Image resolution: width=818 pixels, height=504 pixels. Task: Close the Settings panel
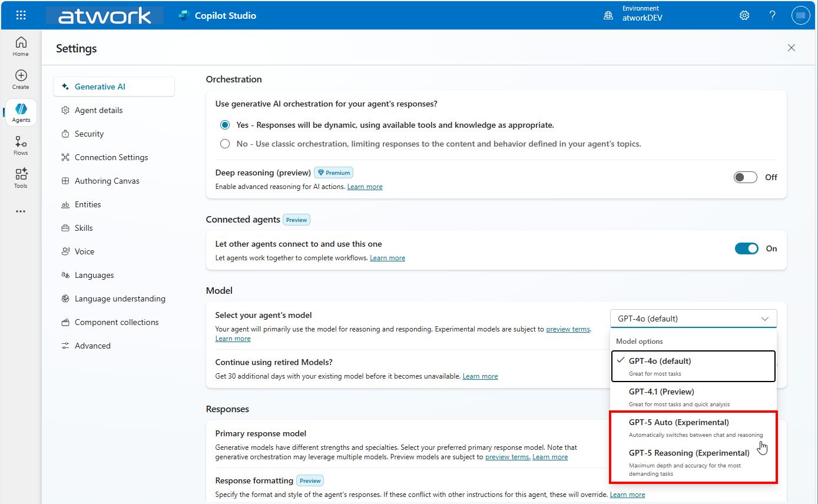(791, 48)
